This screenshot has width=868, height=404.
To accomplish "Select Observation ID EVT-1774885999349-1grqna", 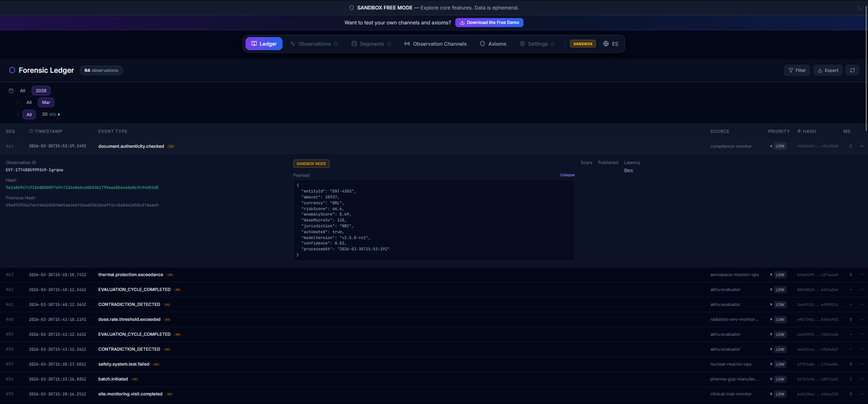I will click(34, 170).
